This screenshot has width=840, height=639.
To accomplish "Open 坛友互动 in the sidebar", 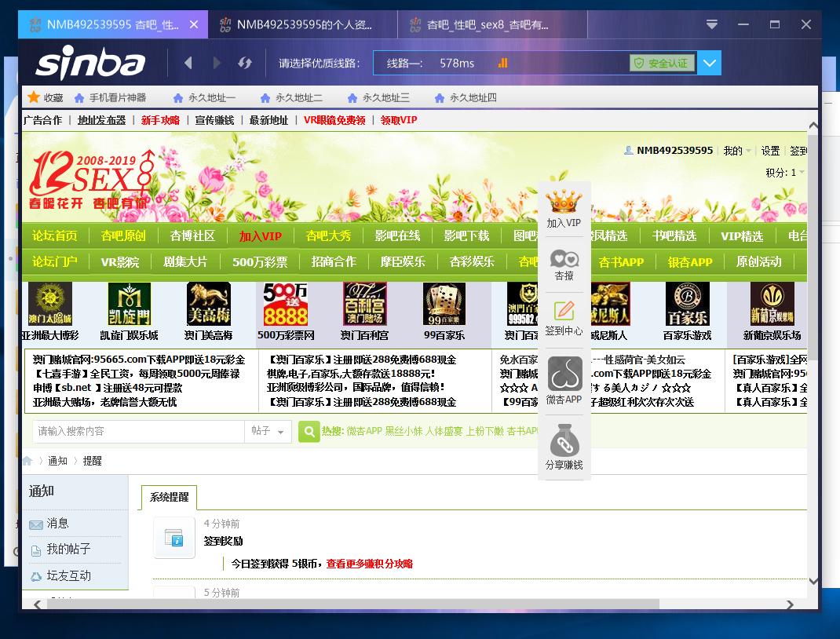I will pos(68,575).
